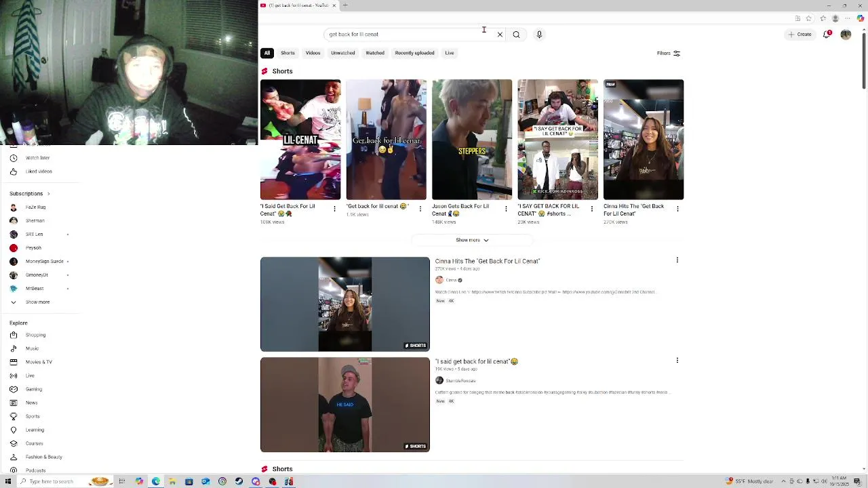Open menu for 'I SAY GET BACK FOR LIL CENAT' short

pyautogui.click(x=592, y=209)
